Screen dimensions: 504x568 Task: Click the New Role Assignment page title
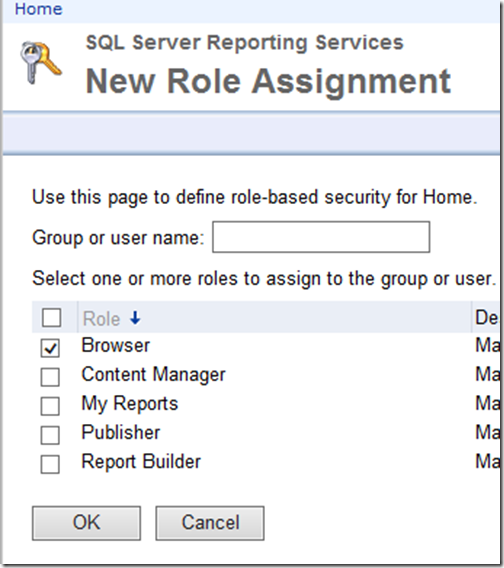point(268,82)
